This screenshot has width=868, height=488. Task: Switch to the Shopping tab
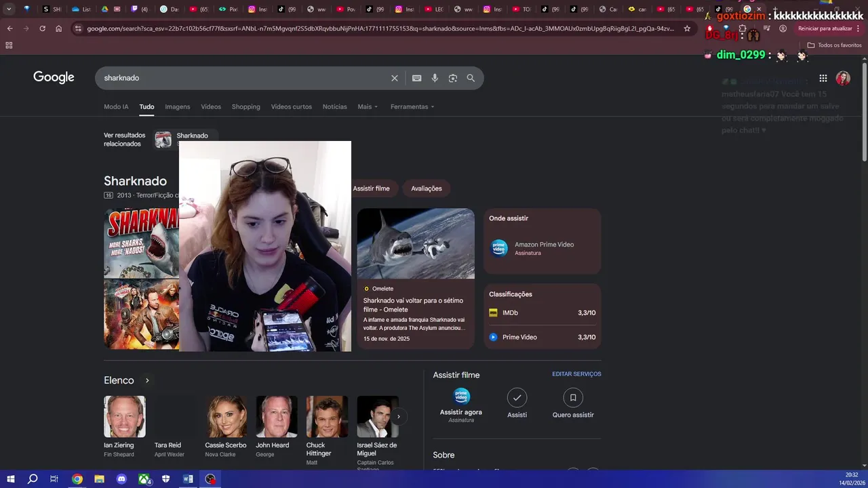click(246, 106)
